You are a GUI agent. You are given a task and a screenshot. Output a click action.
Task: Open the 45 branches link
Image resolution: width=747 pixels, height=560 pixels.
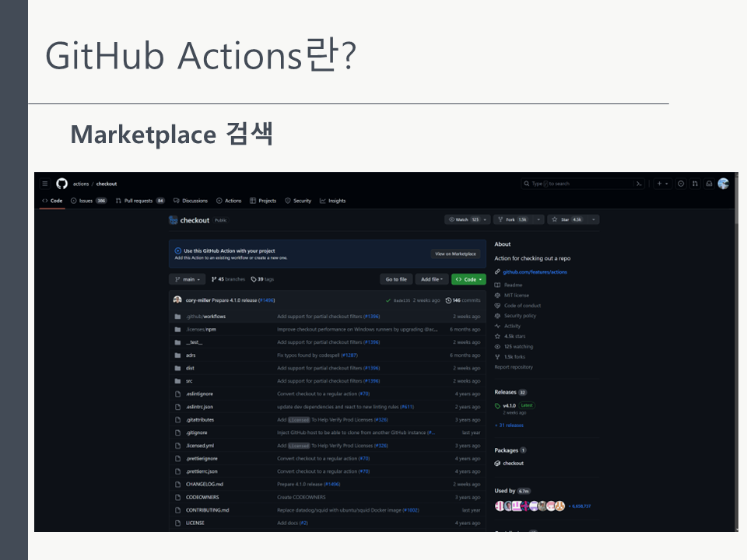228,279
